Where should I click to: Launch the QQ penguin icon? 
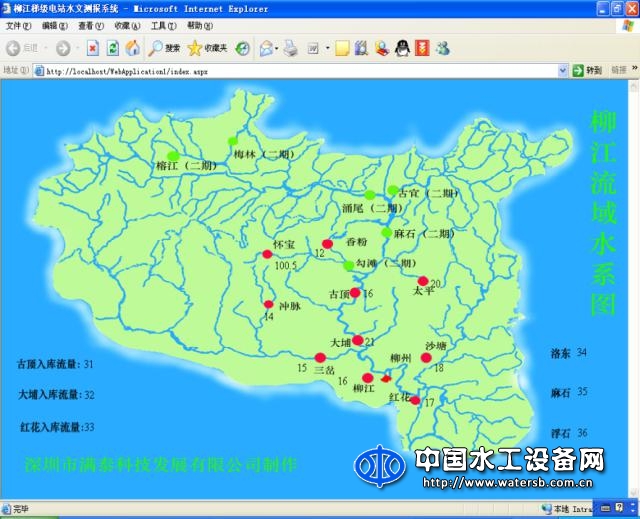click(402, 48)
